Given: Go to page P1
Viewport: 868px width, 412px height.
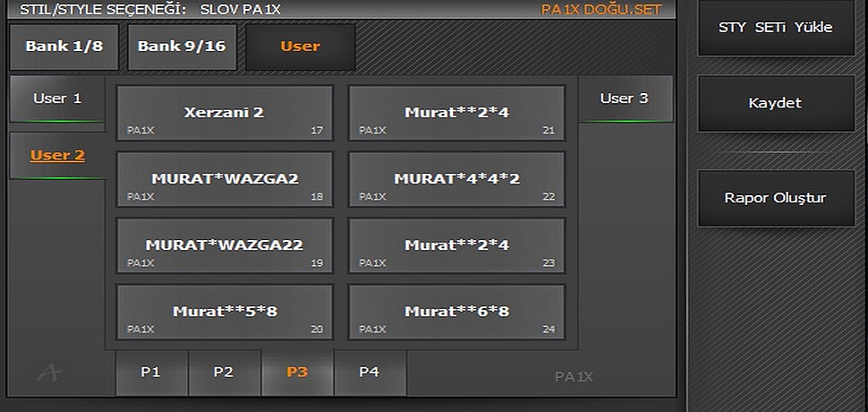Looking at the screenshot, I should (151, 373).
